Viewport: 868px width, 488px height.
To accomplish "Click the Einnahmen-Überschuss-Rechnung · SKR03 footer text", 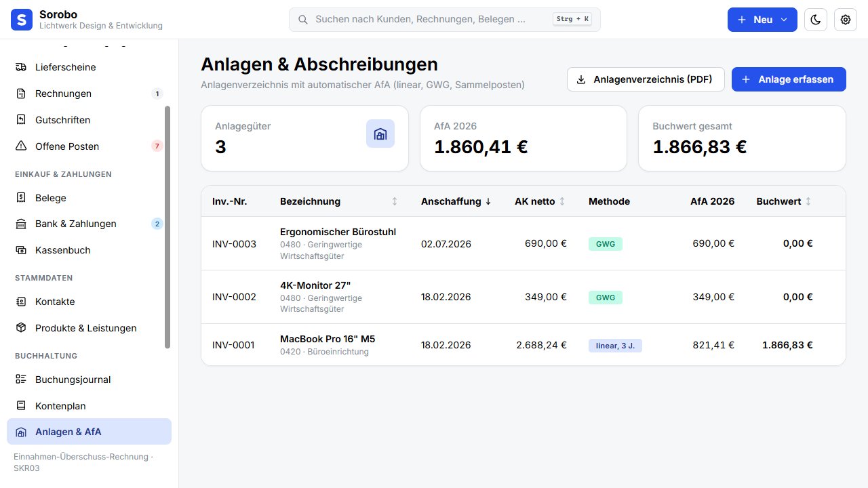I will (x=83, y=462).
